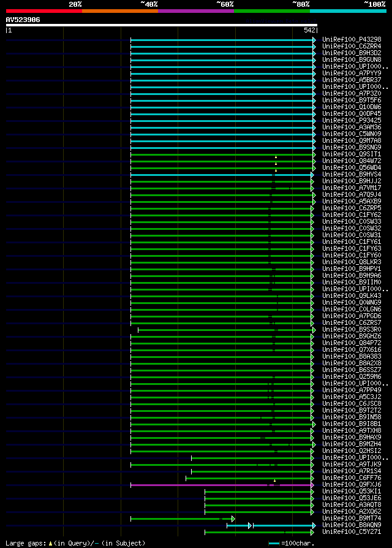Click the cyan alignment bar for UniRef100_B8AQN9
The height and width of the screenshot is (548, 392).
click(x=271, y=526)
